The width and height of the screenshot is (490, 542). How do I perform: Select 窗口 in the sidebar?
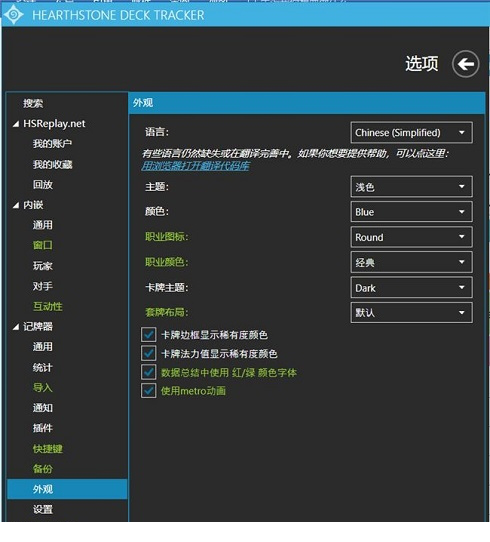pyautogui.click(x=43, y=245)
